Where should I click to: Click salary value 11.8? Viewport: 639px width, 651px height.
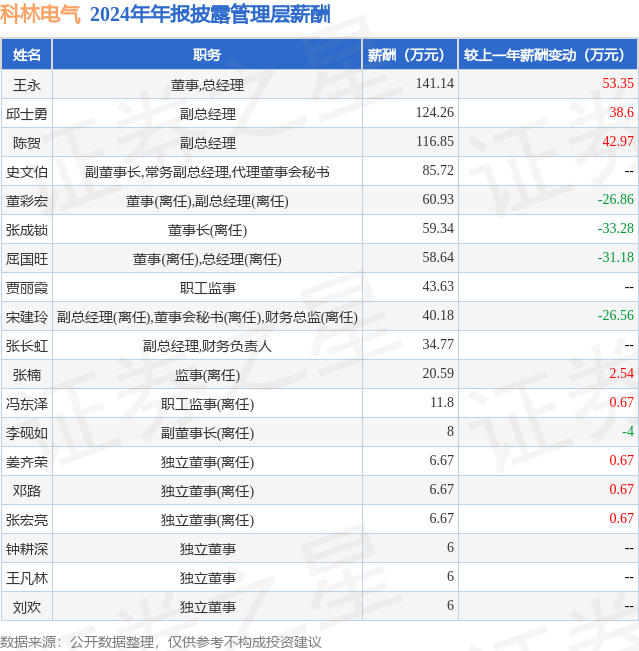442,403
